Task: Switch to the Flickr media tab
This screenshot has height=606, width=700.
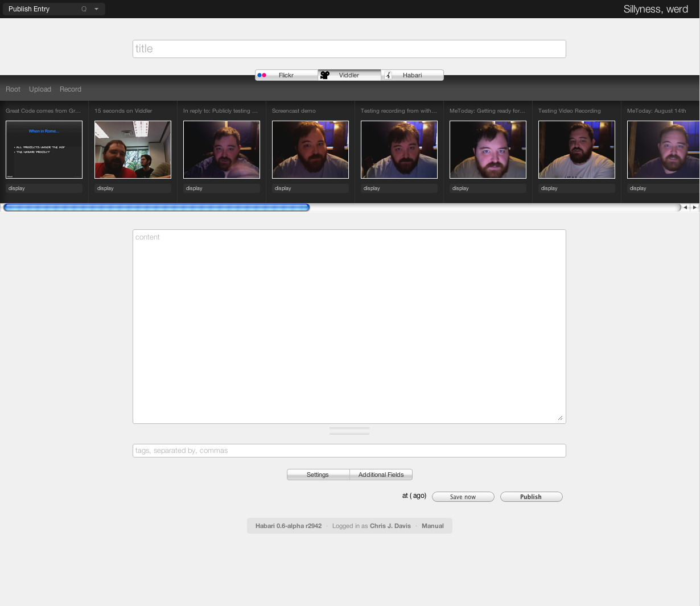Action: (286, 75)
